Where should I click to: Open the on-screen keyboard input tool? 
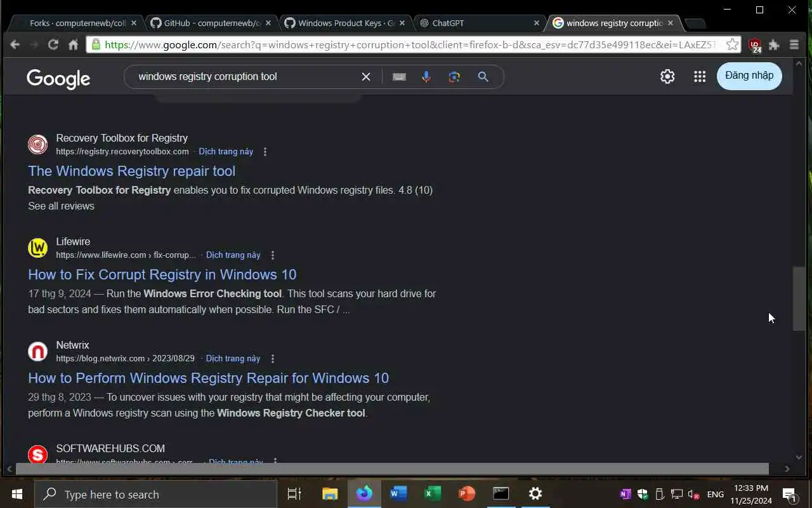pyautogui.click(x=399, y=77)
